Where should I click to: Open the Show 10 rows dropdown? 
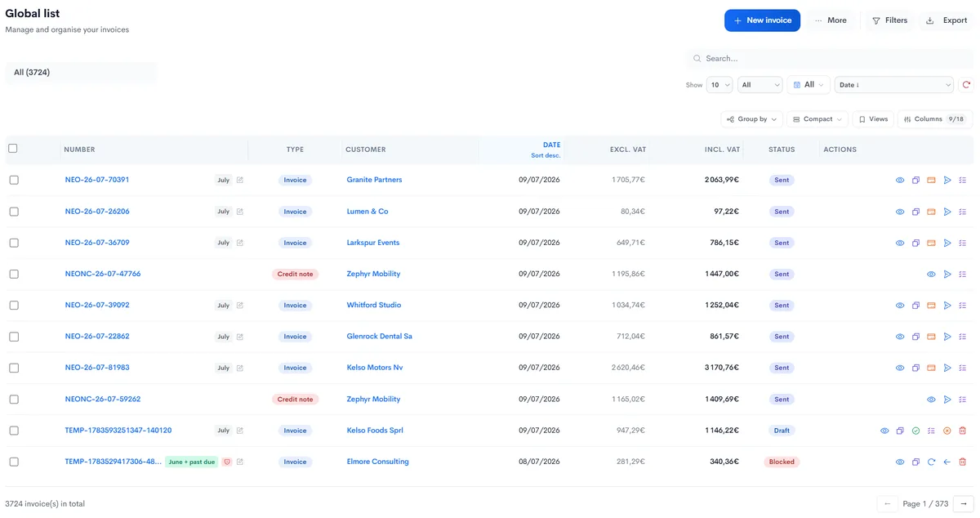719,85
